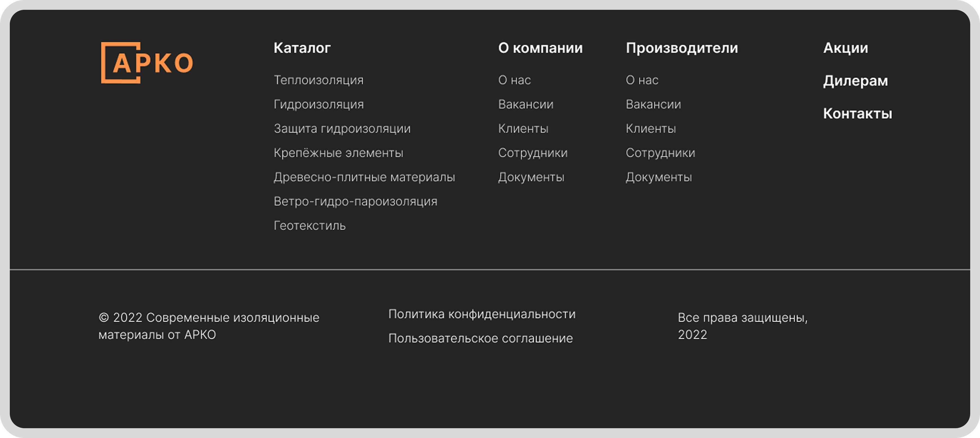Open О нас under О компании
The height and width of the screenshot is (438, 980).
514,80
